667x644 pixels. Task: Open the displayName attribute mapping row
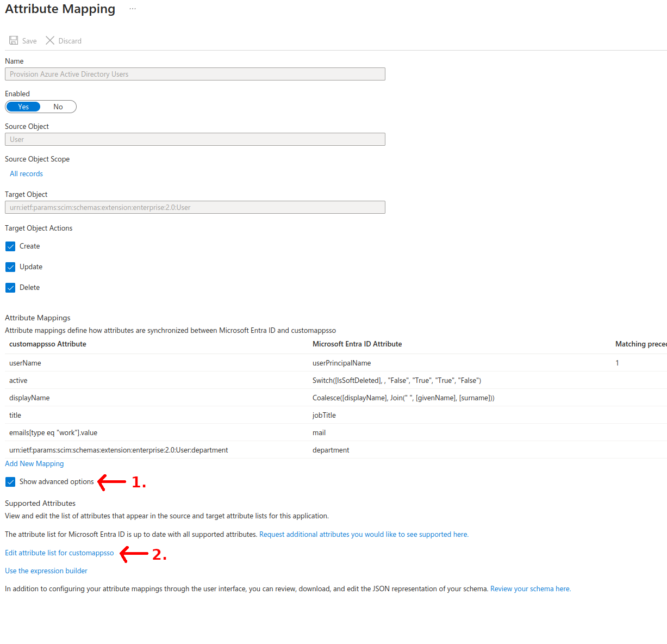pyautogui.click(x=29, y=398)
